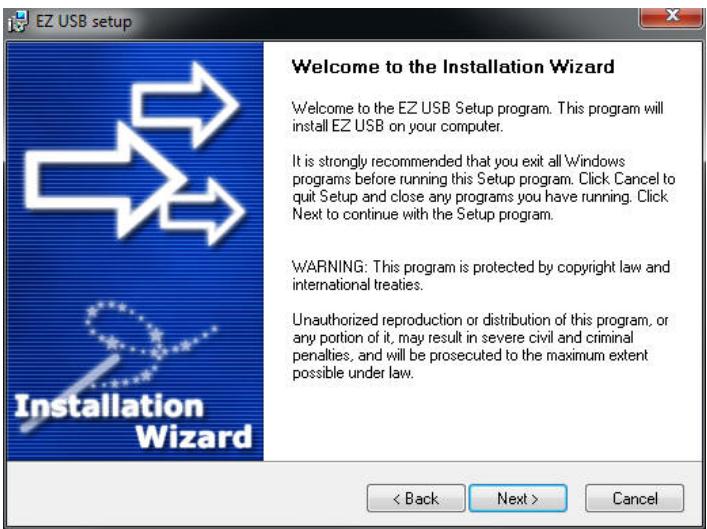Click the 'WARNING:' label in copyright notice
Viewport: 707px width, 529px height.
(329, 267)
